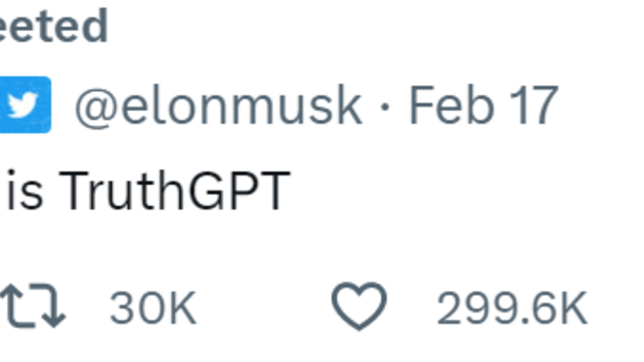Click the upward arrow of retweet icon

click(x=15, y=306)
